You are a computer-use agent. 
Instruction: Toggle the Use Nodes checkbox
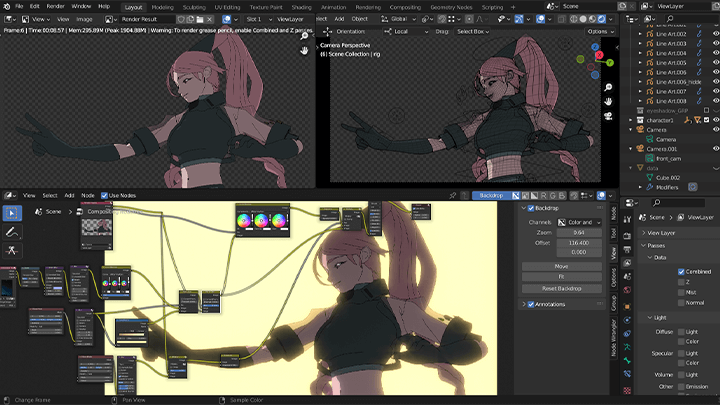tap(104, 196)
